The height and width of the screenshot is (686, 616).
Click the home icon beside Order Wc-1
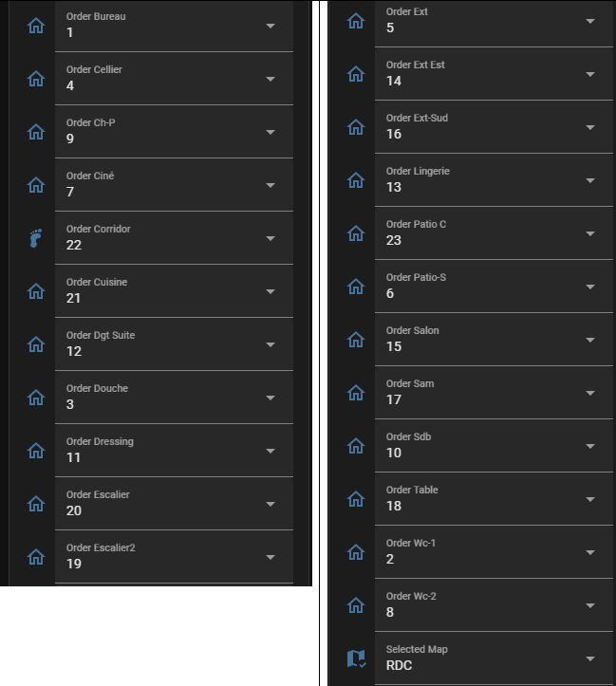point(356,552)
